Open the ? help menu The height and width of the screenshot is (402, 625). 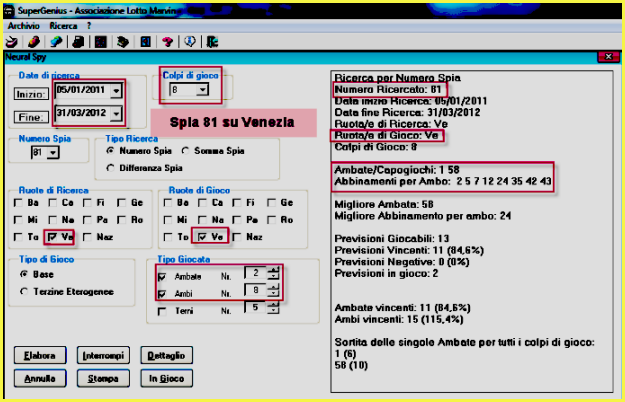click(x=89, y=26)
